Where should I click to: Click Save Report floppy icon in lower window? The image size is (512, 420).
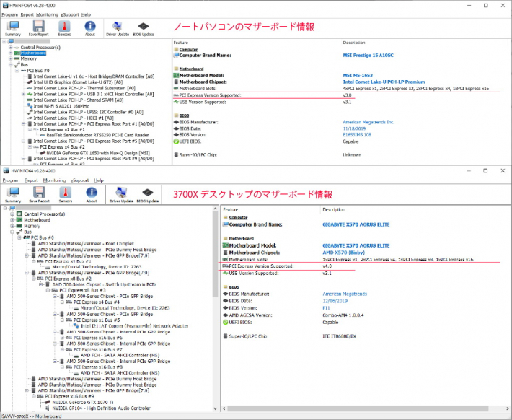point(38,193)
